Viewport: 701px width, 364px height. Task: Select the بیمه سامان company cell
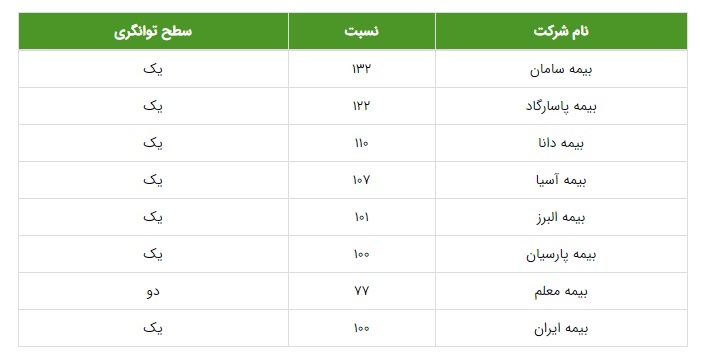pos(561,69)
